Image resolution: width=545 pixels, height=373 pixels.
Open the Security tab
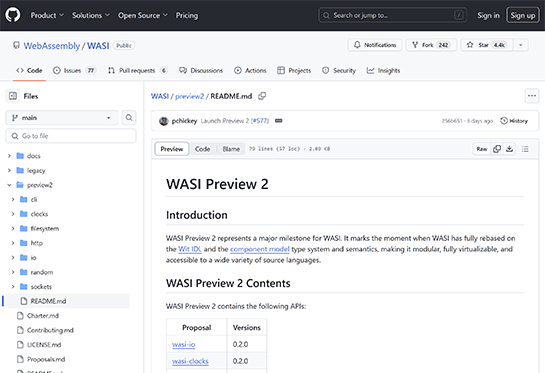tap(339, 70)
